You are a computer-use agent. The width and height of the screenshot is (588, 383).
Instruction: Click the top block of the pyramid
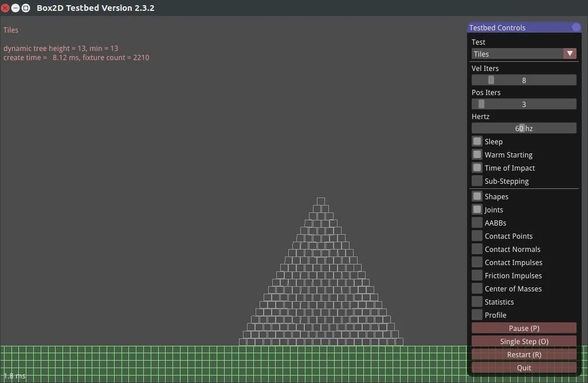(320, 202)
